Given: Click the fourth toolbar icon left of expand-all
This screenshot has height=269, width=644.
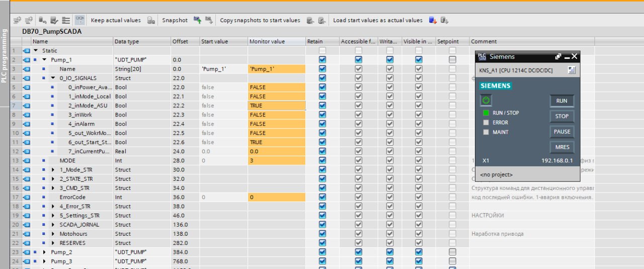Looking at the screenshot, I should click(54, 20).
